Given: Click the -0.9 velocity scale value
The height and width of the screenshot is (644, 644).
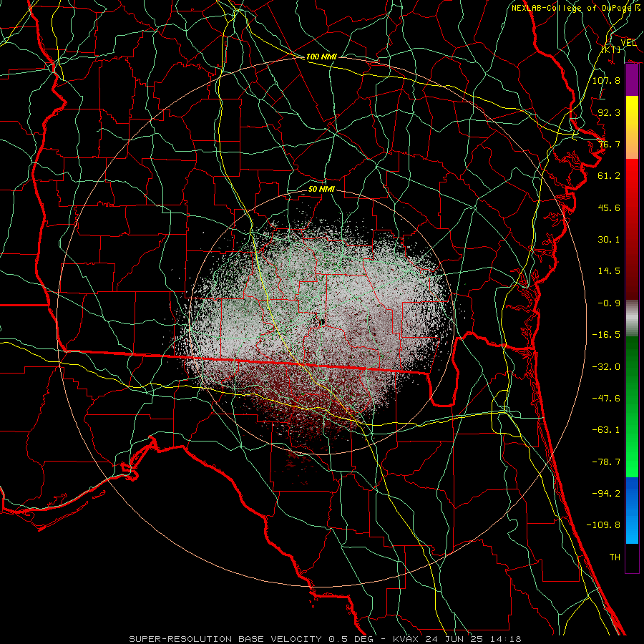Looking at the screenshot, I should pyautogui.click(x=609, y=303).
